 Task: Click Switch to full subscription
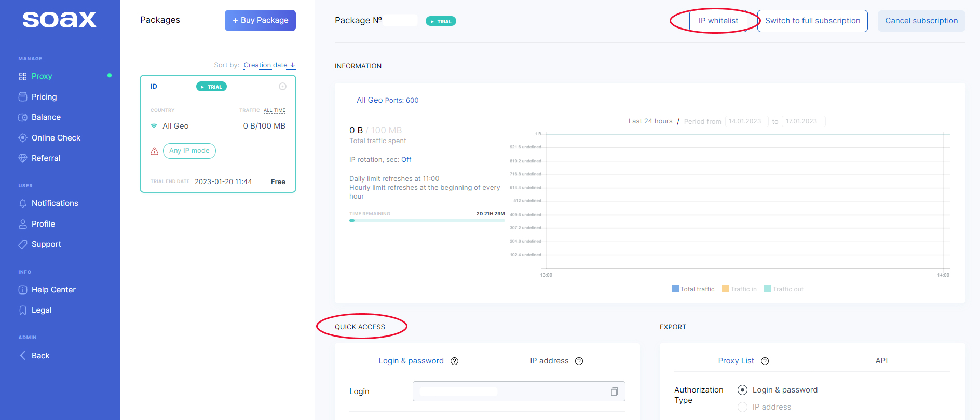pyautogui.click(x=812, y=21)
